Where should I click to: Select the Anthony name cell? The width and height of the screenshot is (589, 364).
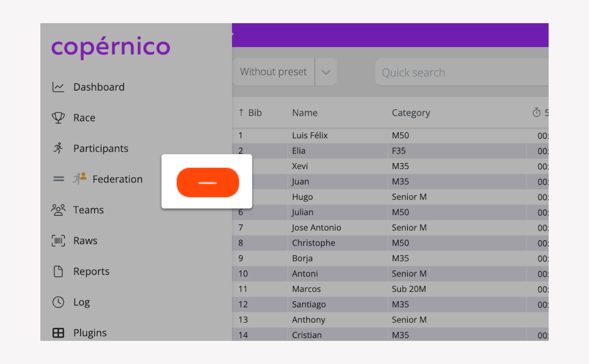click(x=338, y=320)
